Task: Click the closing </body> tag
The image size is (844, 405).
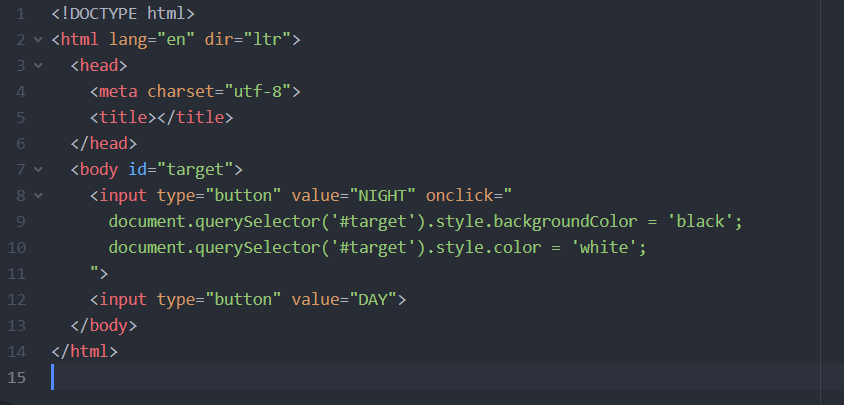Action: [104, 325]
